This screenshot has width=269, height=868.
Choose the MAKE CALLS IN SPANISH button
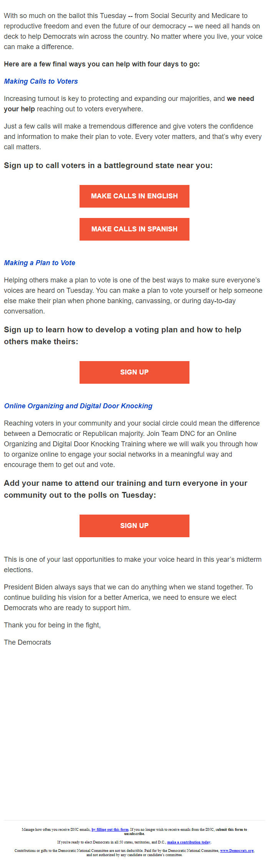[x=134, y=229]
